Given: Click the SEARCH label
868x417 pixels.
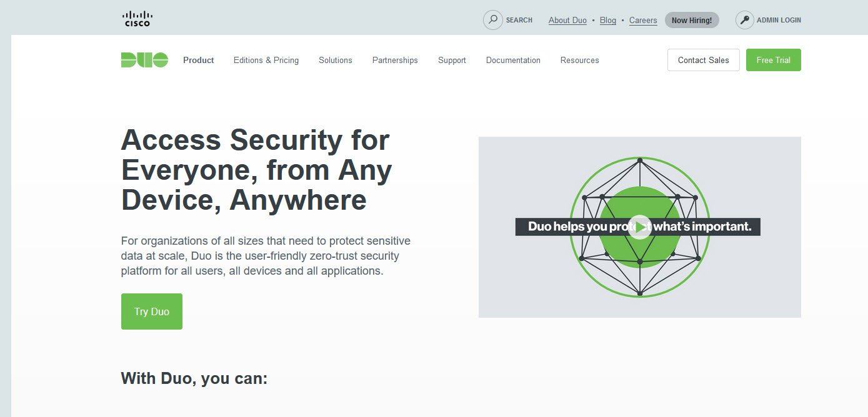Looking at the screenshot, I should pos(519,20).
